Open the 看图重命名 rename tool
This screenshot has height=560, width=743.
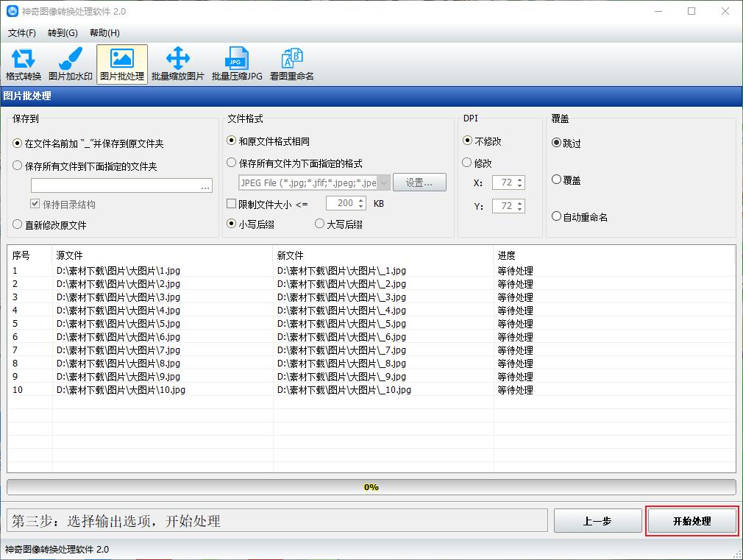pos(293,63)
